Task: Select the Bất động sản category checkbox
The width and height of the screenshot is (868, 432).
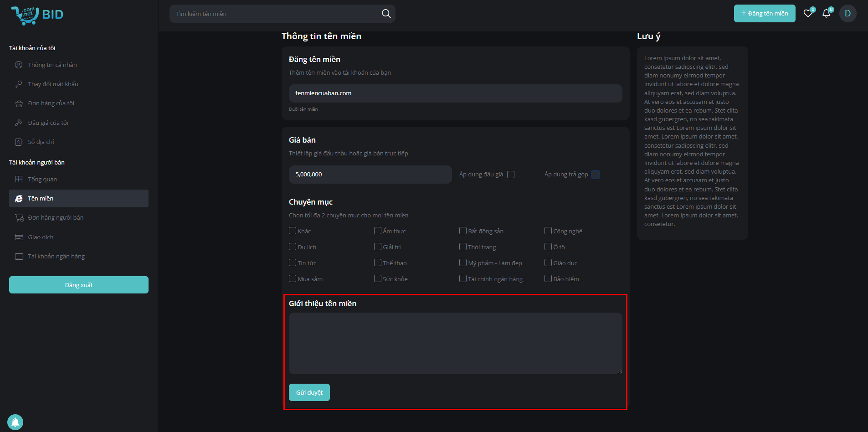Action: pos(463,231)
